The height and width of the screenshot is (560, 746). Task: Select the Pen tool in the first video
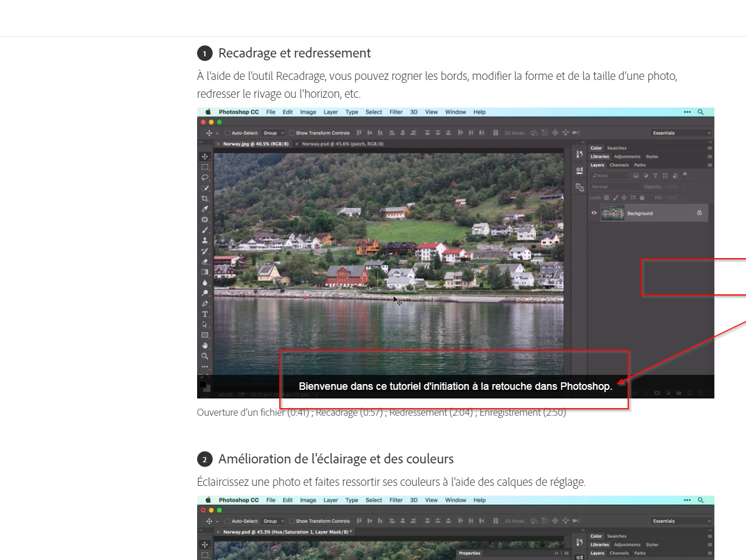pos(205,304)
